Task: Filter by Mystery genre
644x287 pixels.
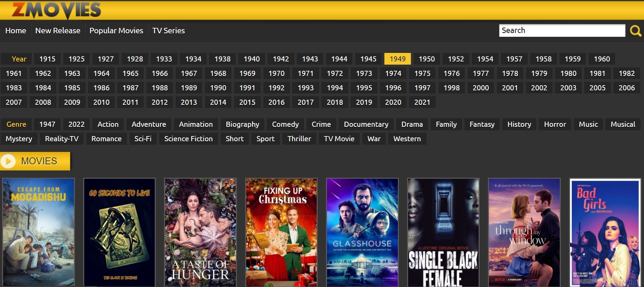Action: (19, 139)
